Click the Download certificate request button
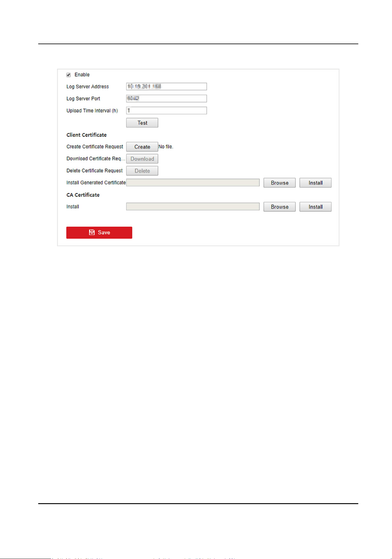The height and width of the screenshot is (559, 392). click(142, 159)
